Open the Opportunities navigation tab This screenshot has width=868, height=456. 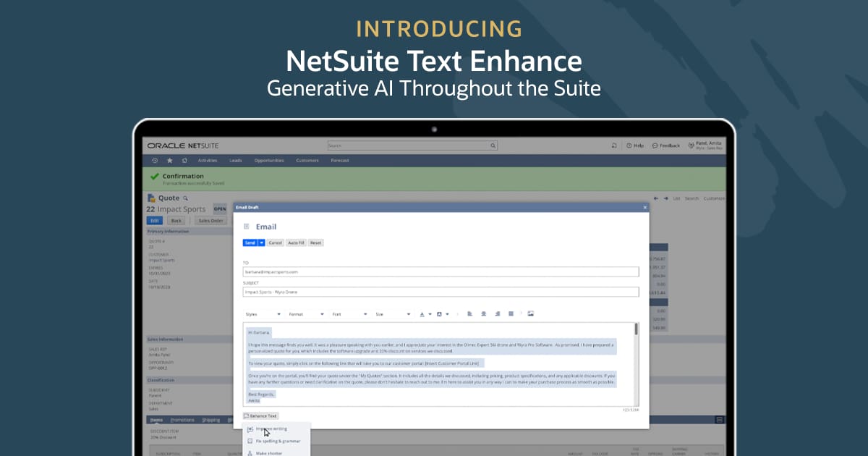268,161
